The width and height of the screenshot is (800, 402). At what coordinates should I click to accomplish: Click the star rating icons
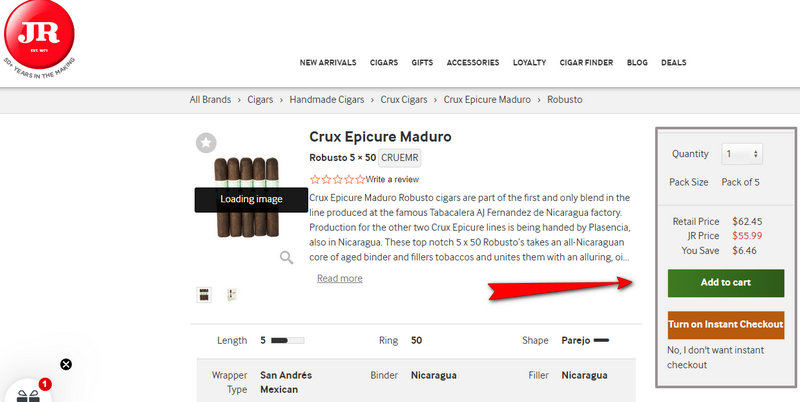337,180
